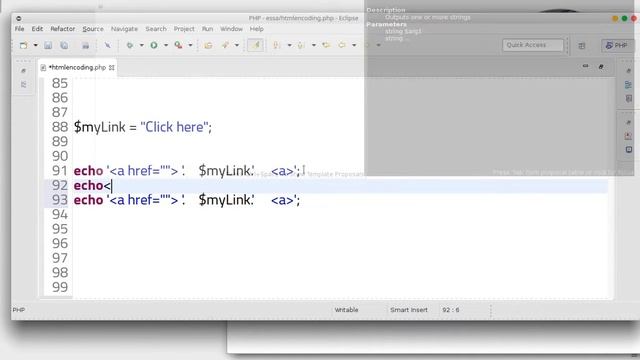
Task: Click the $myLink = "Click here" line
Action: (x=142, y=127)
